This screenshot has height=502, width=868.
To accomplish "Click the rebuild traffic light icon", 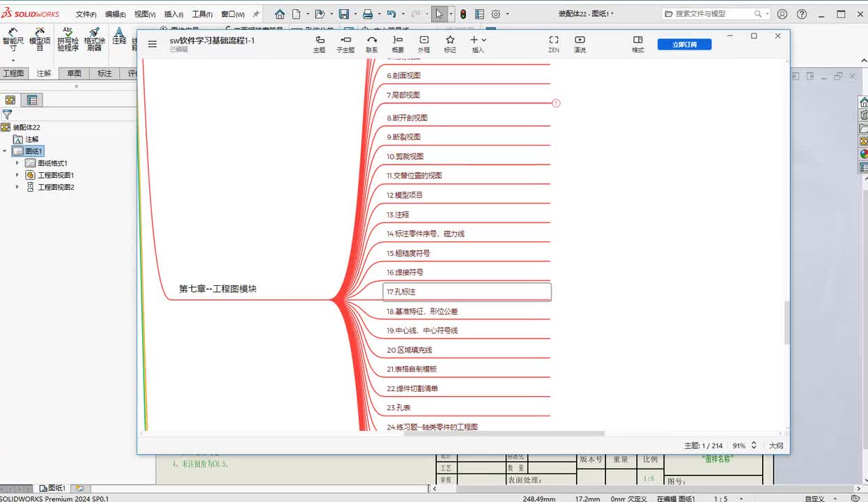I will [463, 14].
